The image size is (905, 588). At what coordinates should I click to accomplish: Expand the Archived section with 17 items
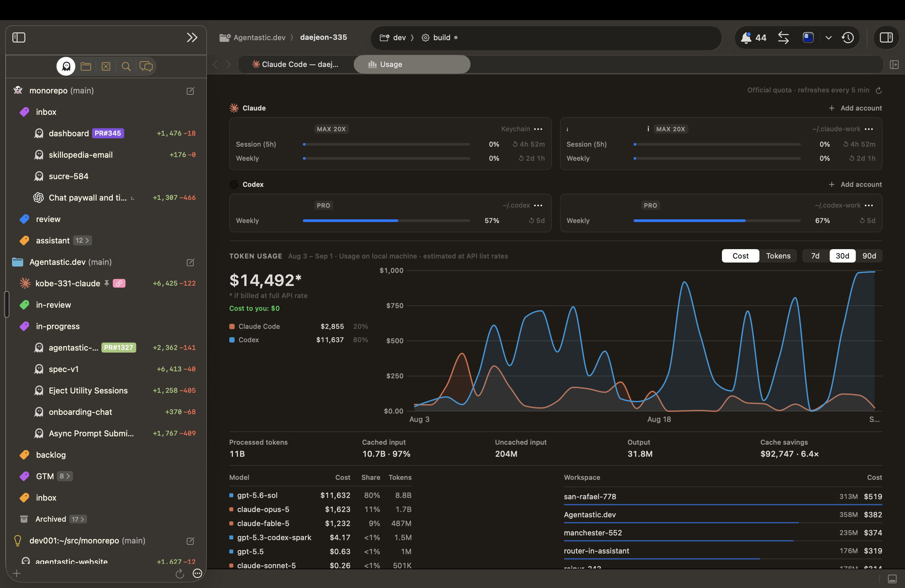point(78,519)
